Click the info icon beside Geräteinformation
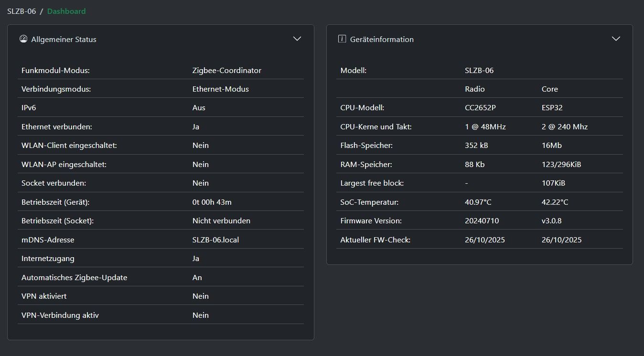The width and height of the screenshot is (644, 356). 342,39
